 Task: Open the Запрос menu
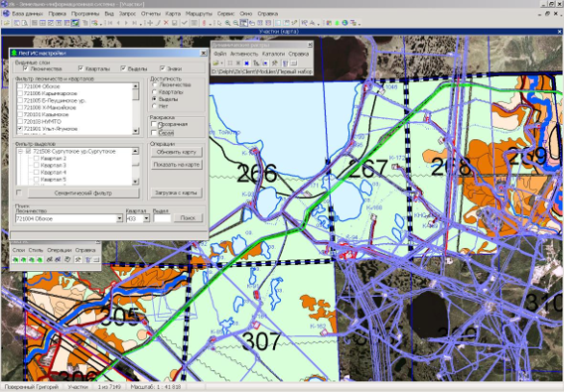pyautogui.click(x=127, y=13)
